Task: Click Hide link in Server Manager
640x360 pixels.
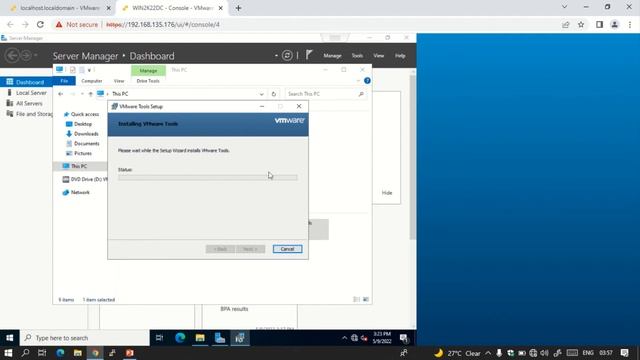Action: point(387,193)
